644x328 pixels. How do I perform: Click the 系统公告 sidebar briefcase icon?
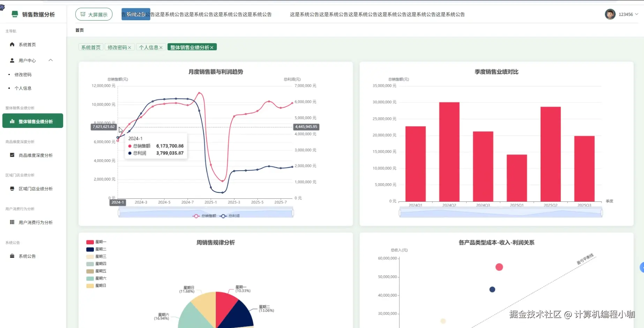coord(12,256)
